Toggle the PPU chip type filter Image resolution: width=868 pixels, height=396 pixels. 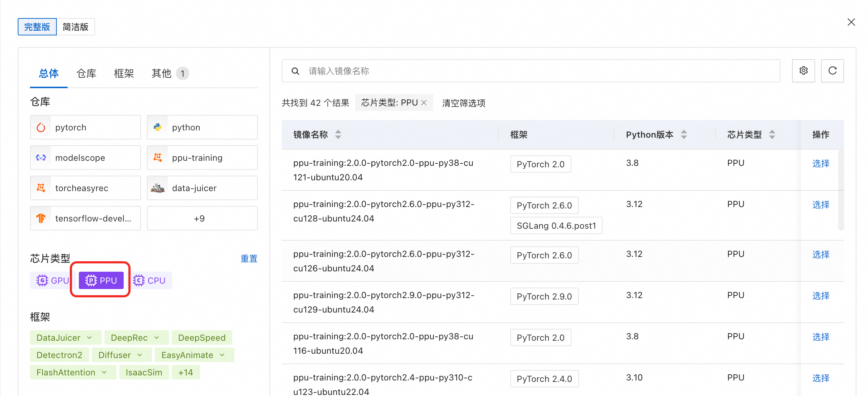coord(101,280)
